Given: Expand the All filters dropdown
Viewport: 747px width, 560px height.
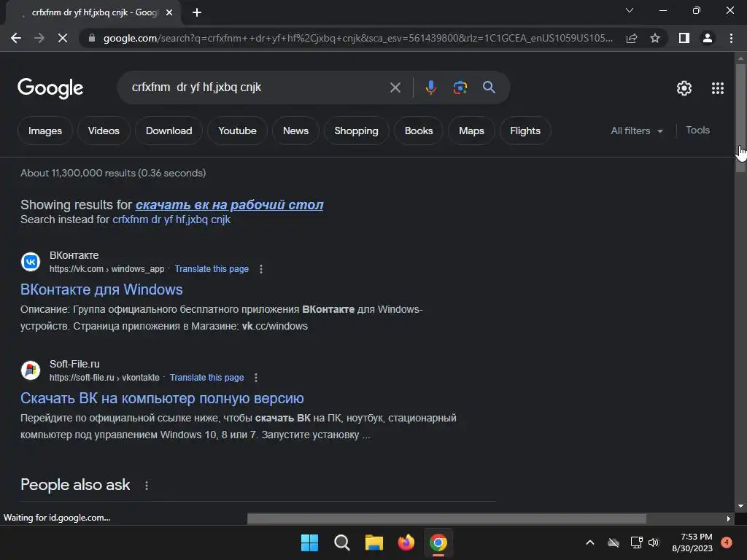Looking at the screenshot, I should tap(637, 131).
